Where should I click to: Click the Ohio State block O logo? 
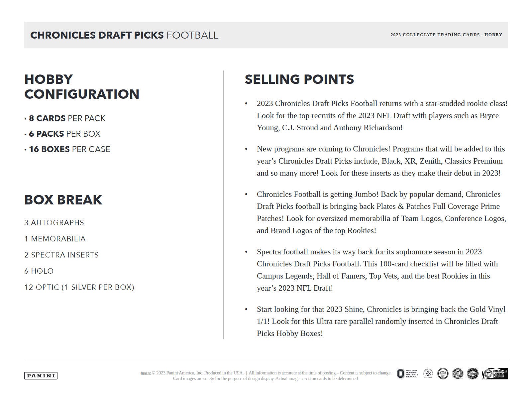(x=401, y=374)
